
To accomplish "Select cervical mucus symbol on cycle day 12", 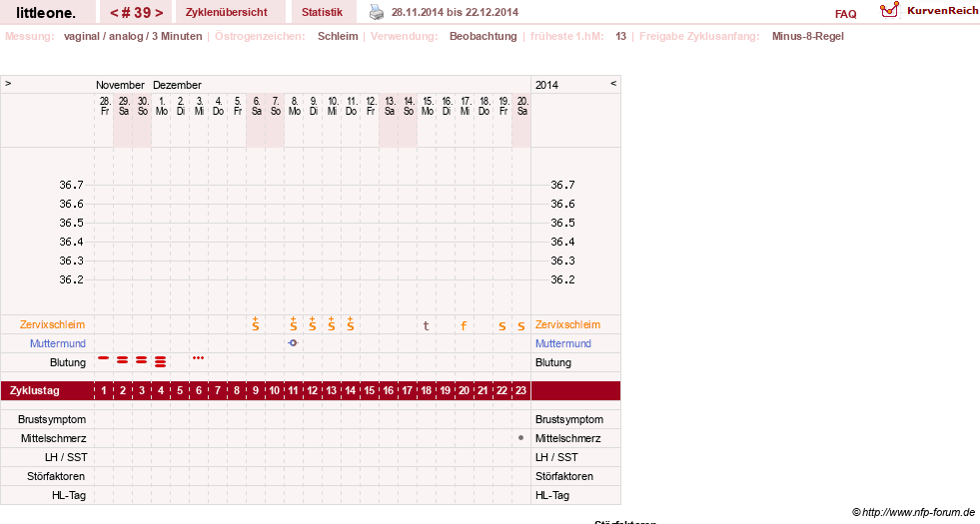I will (x=312, y=324).
